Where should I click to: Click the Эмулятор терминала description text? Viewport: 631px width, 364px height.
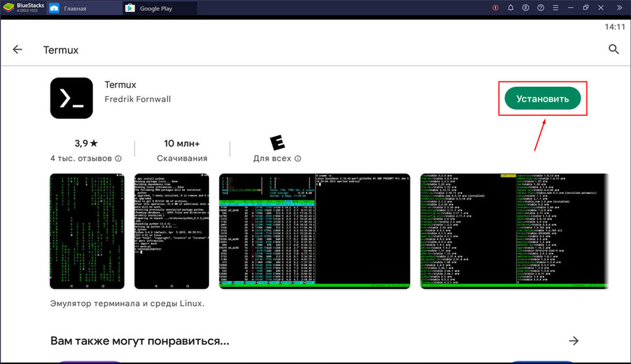coord(127,304)
